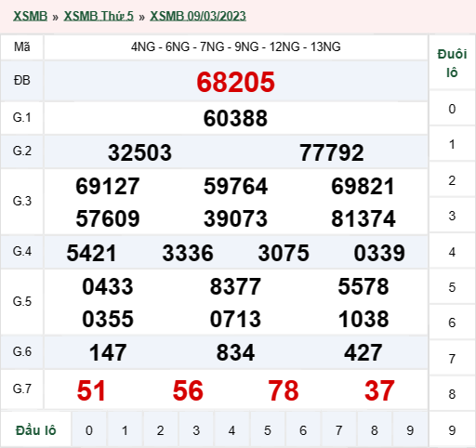Select Đầu lô digit 9
The width and height of the screenshot is (476, 448).
[410, 430]
